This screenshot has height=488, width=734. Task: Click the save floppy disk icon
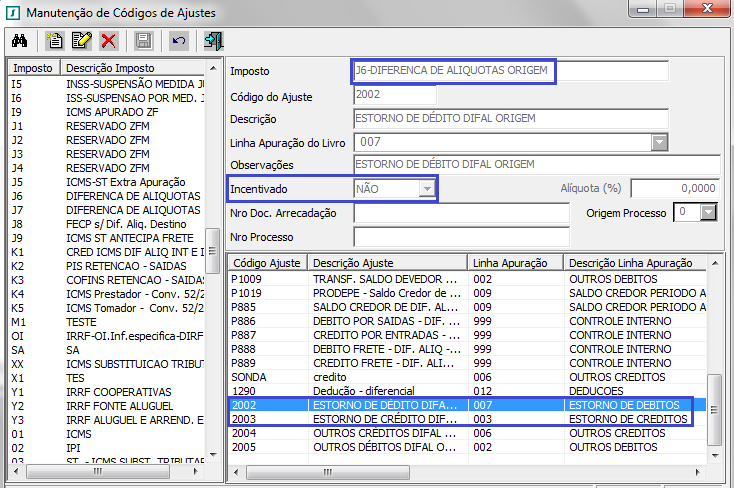[143, 41]
